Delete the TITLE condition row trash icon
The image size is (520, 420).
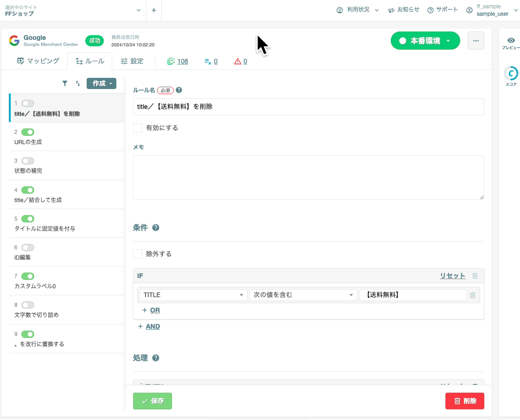pyautogui.click(x=473, y=295)
